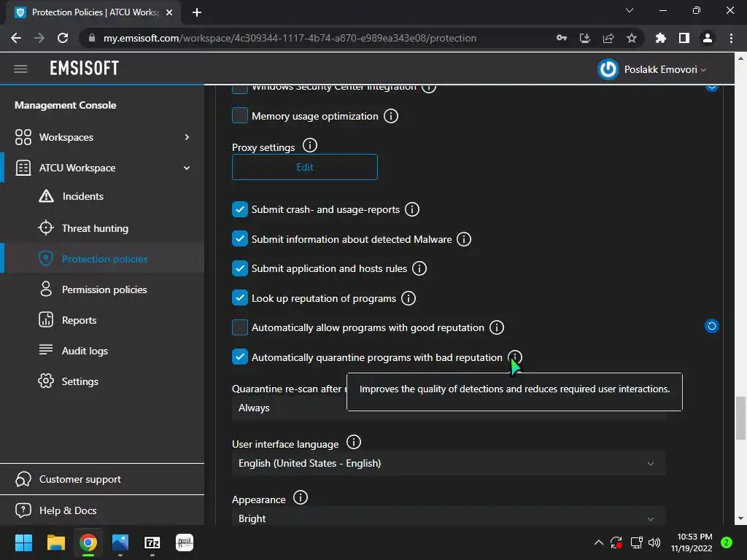Check Automatically allow programs with good reputation
The width and height of the screenshot is (747, 560).
(239, 327)
